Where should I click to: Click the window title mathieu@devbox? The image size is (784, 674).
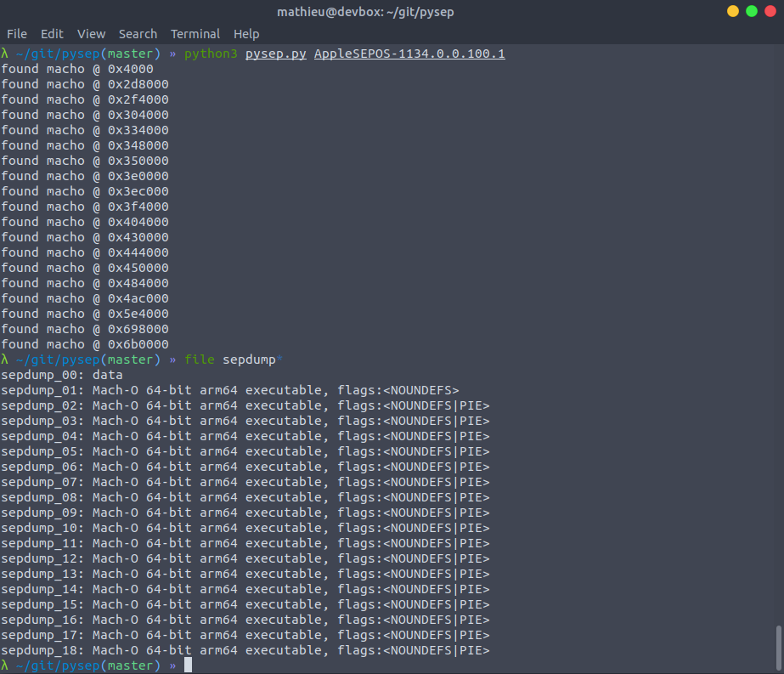[392, 12]
